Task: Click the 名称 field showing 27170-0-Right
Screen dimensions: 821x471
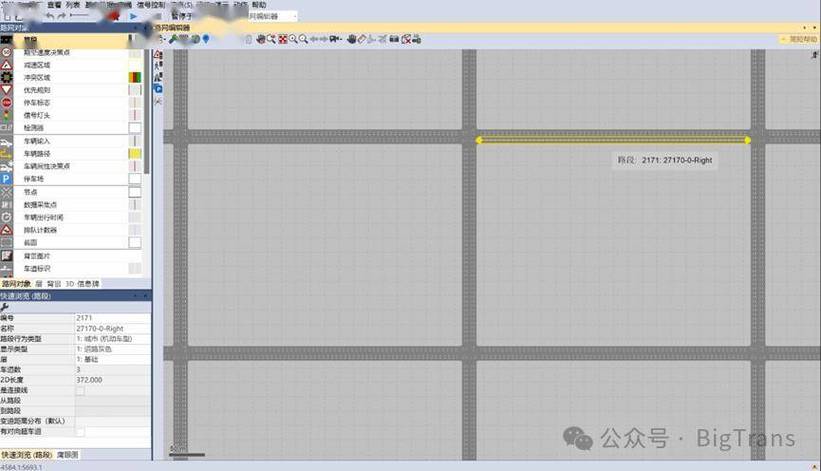Action: [x=112, y=328]
